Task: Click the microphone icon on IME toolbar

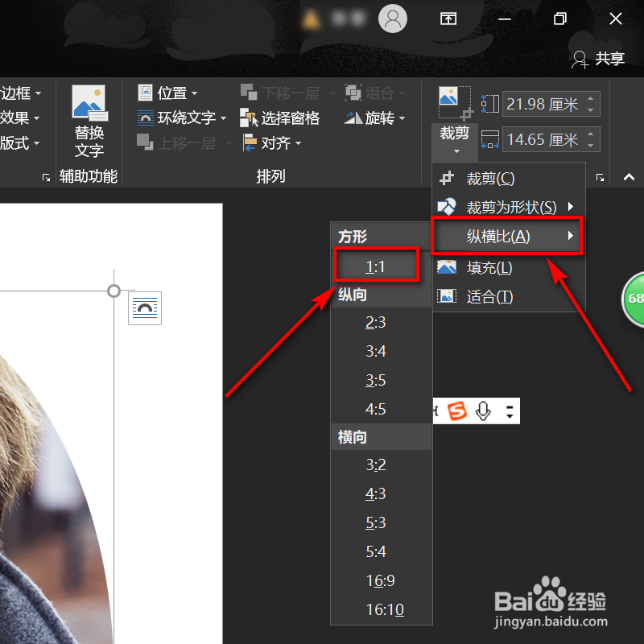Action: (483, 411)
